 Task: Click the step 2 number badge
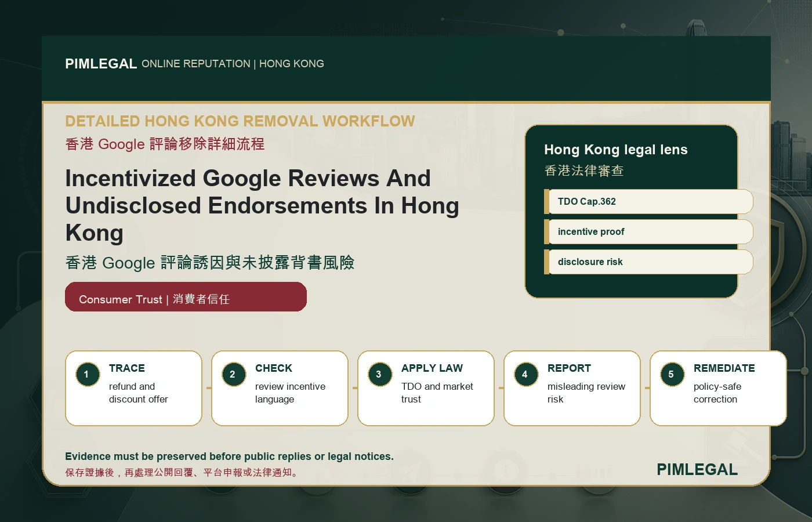click(234, 375)
